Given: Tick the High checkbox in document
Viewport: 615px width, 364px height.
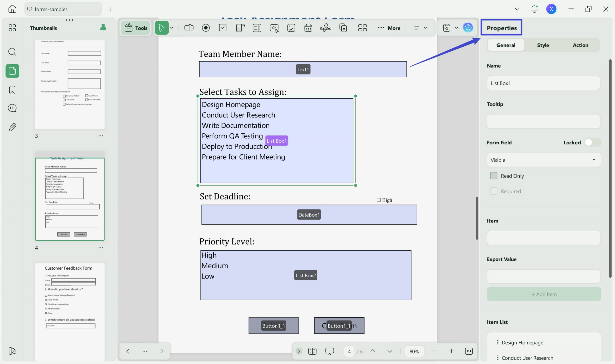Looking at the screenshot, I should (x=378, y=200).
